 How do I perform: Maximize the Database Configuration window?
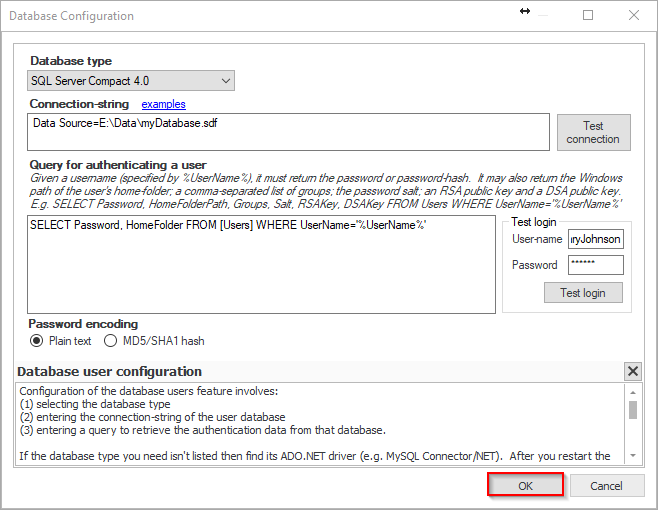pos(588,15)
